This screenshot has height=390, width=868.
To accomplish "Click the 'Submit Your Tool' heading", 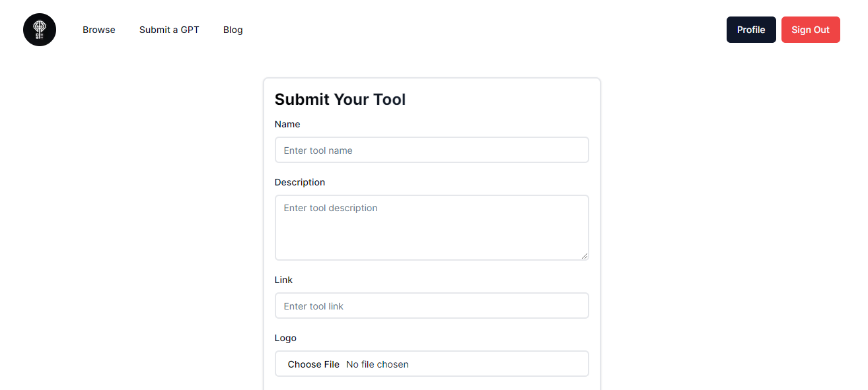I will click(x=340, y=99).
